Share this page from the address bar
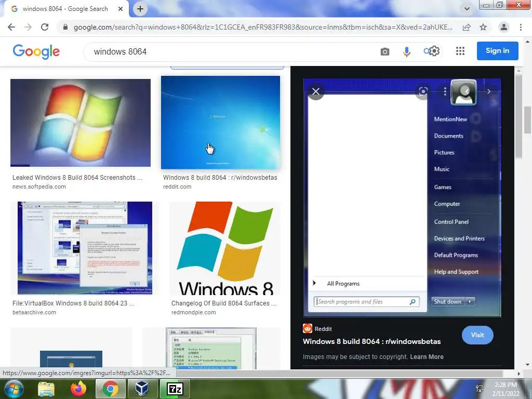Viewport: 532px width, 399px height. (x=467, y=27)
